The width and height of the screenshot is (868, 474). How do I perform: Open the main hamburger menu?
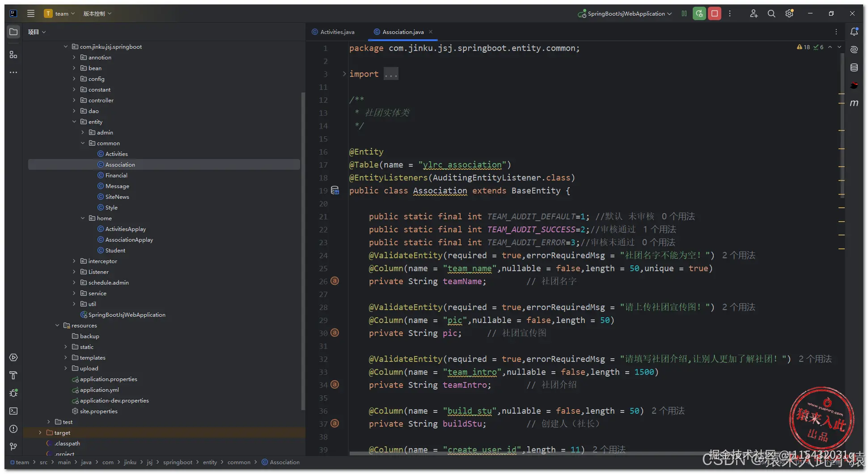pos(31,13)
